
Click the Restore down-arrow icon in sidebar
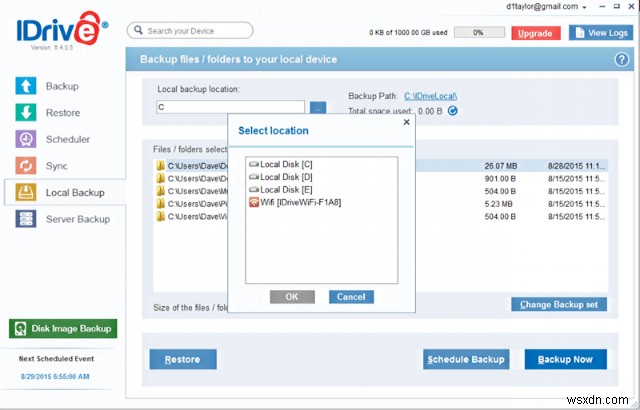pyautogui.click(x=26, y=113)
